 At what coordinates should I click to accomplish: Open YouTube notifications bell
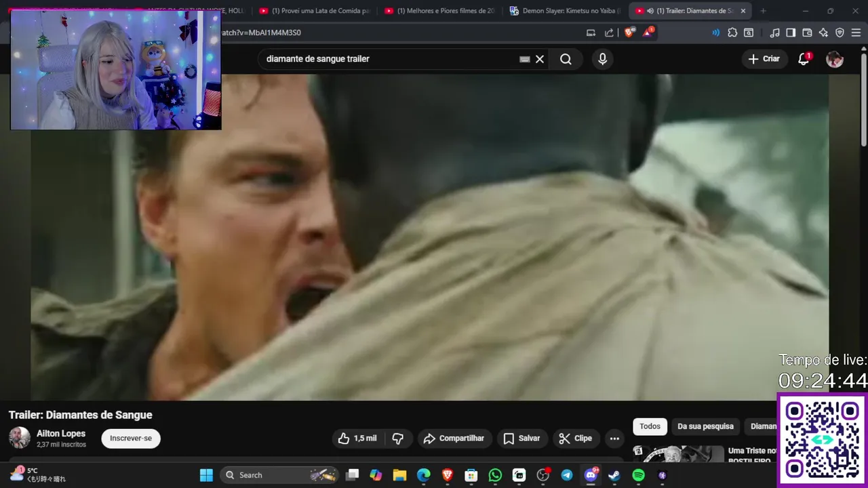click(804, 59)
